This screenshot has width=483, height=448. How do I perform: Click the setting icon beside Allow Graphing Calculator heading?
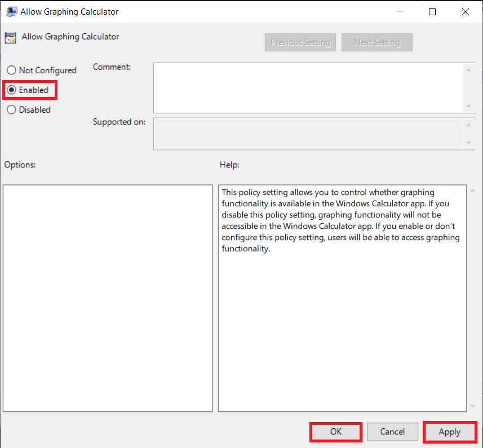[10, 38]
